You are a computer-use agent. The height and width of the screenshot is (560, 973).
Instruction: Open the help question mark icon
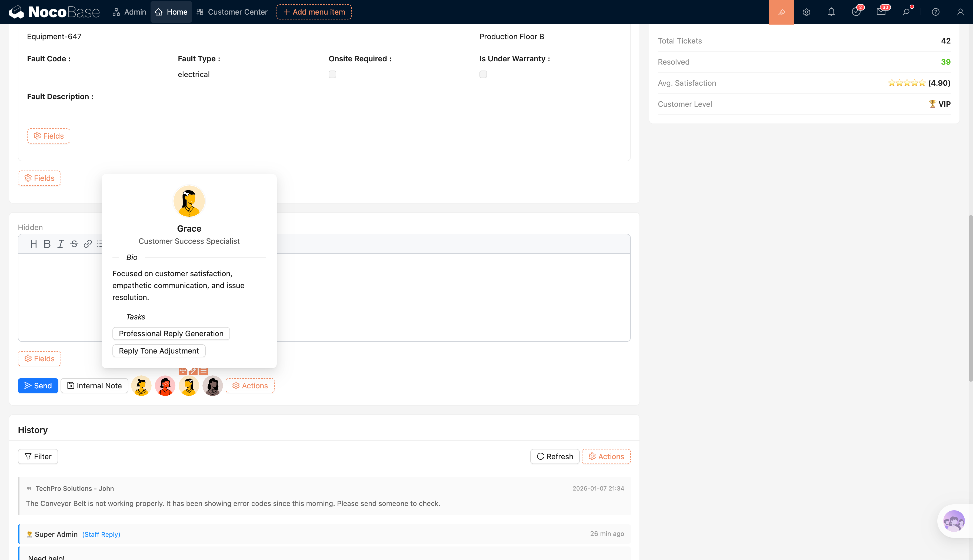(935, 12)
